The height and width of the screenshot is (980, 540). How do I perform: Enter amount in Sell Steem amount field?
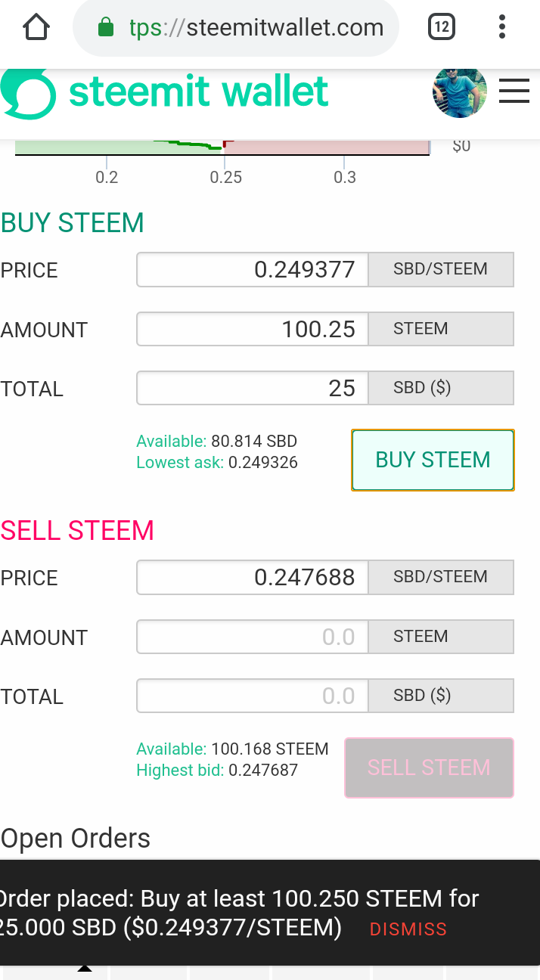(x=253, y=637)
